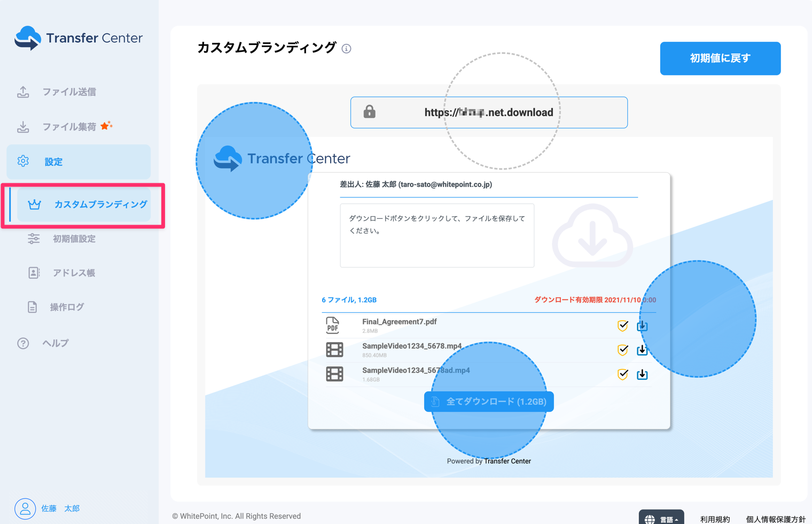The image size is (812, 524).
Task: Click the Transfer Center logo in sidebar
Action: point(79,38)
